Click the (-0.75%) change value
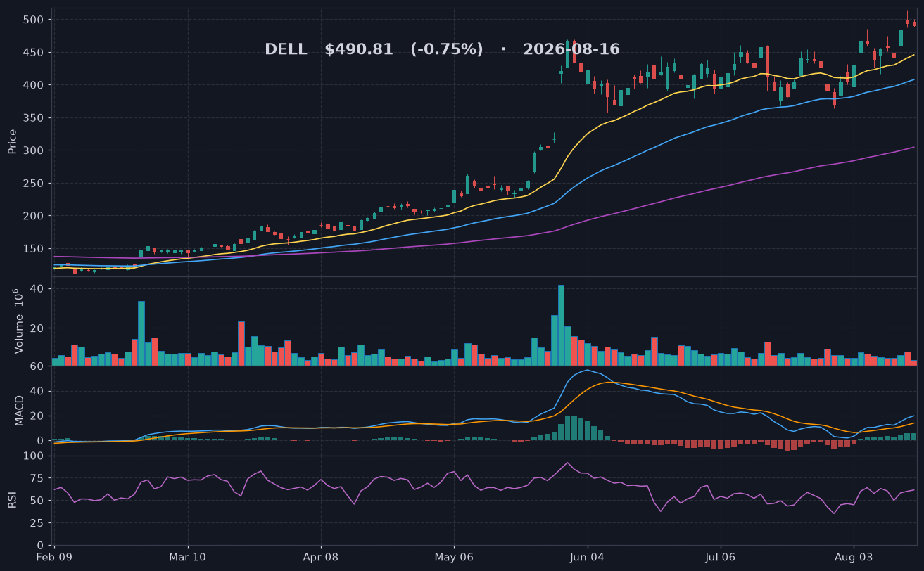Screen dimensions: 924x571 [x=447, y=49]
